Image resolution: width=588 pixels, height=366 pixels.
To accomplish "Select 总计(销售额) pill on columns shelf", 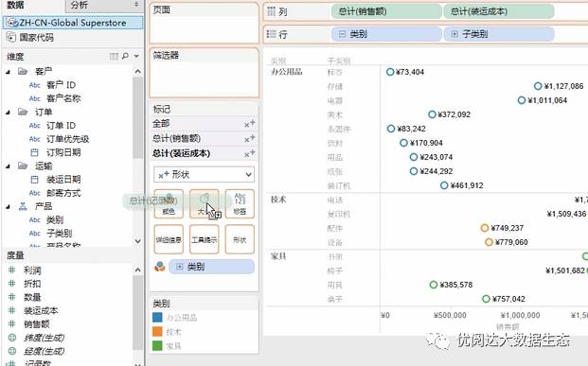I will [x=386, y=11].
